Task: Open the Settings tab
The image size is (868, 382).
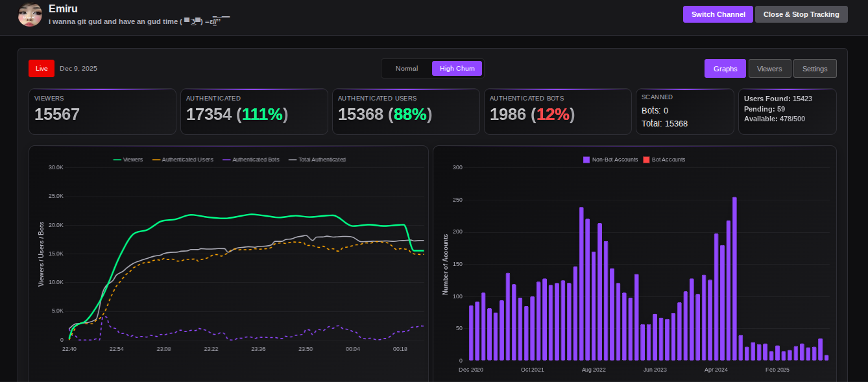Action: (815, 69)
